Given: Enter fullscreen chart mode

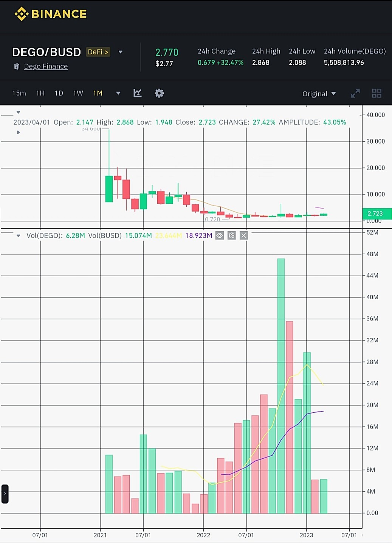Looking at the screenshot, I should 355,93.
